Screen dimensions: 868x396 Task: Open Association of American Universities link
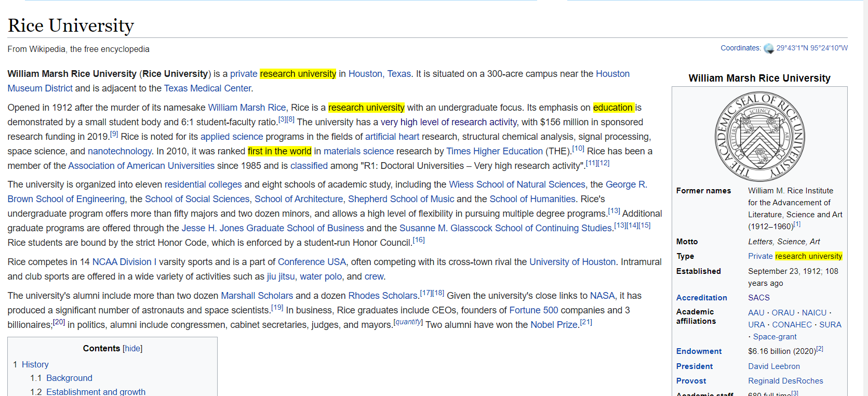coord(141,166)
